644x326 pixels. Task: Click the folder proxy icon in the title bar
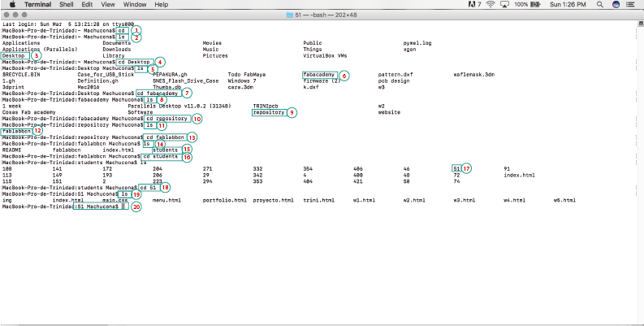click(290, 15)
